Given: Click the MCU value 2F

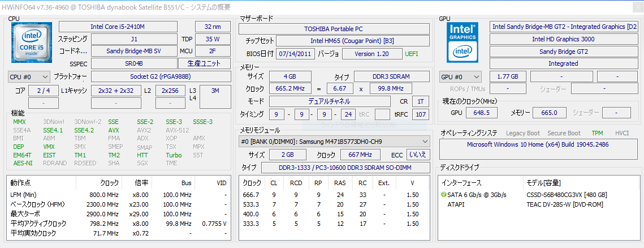Looking at the screenshot, I should (213, 51).
